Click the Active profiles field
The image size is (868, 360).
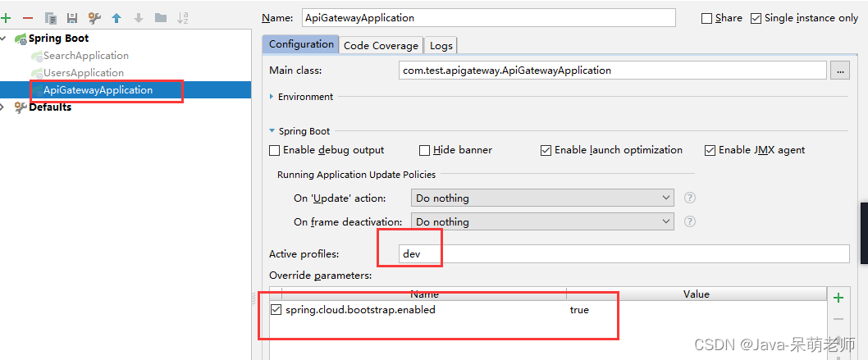(x=624, y=254)
